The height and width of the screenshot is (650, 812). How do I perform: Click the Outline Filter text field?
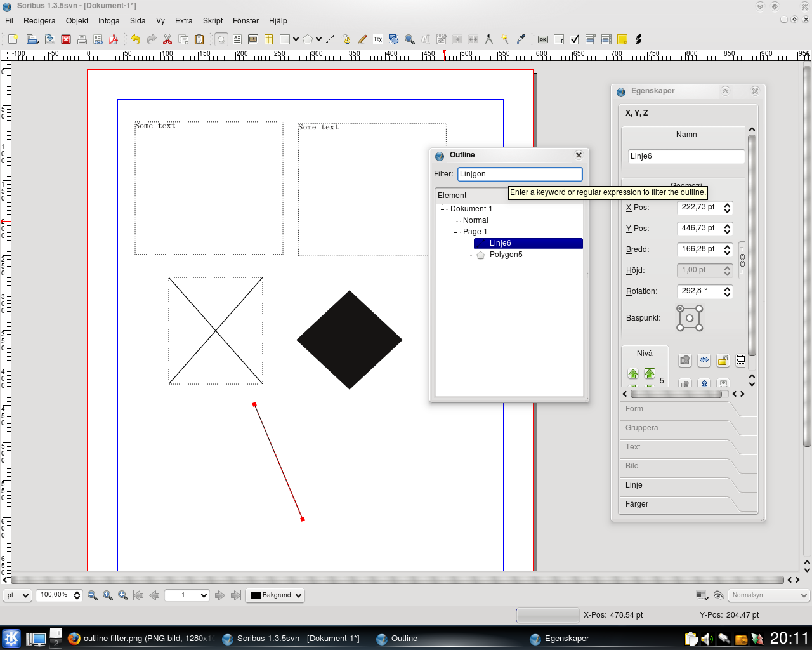[x=520, y=174]
